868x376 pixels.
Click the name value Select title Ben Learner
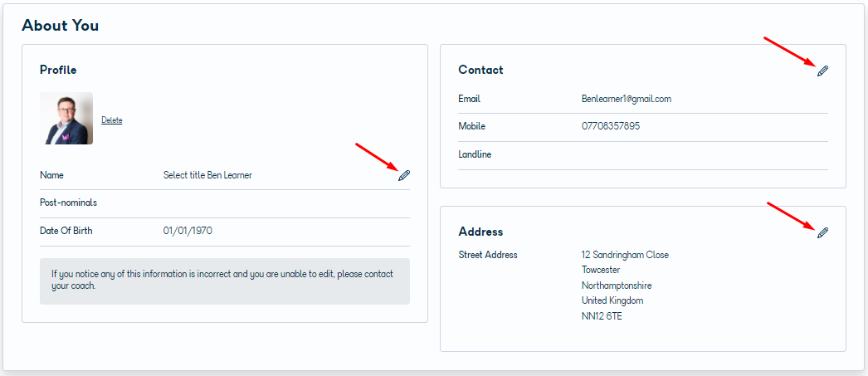pos(207,175)
